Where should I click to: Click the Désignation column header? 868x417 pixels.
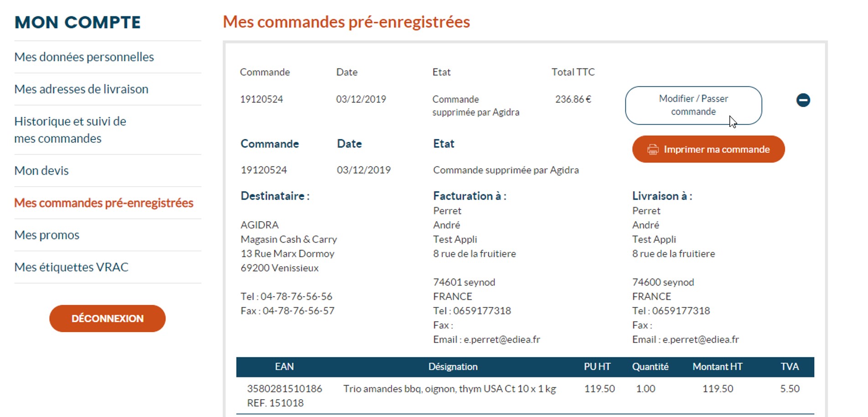(453, 367)
